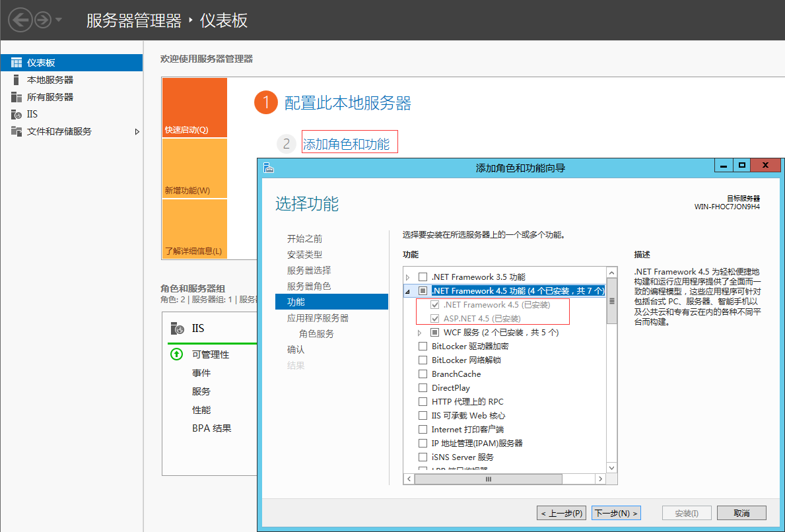The height and width of the screenshot is (532, 785).
Task: Click the 所有服务器 icon in sidebar
Action: pyautogui.click(x=17, y=97)
